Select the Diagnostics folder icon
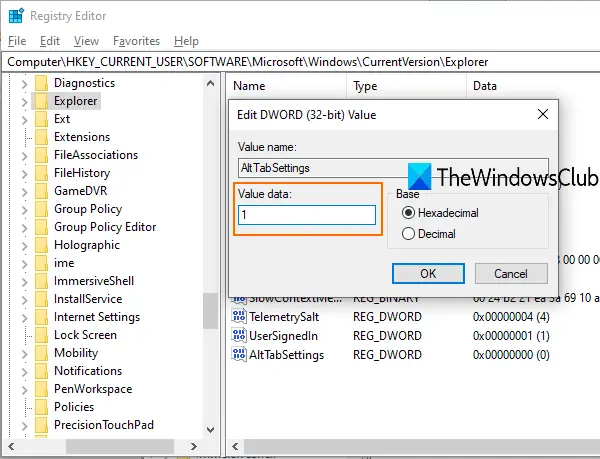Screen dimensions: 600x459 (41, 83)
